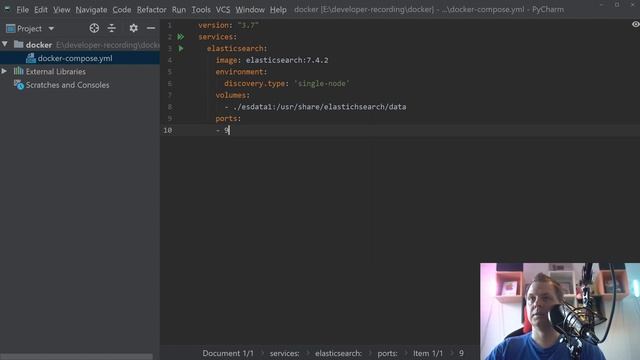The width and height of the screenshot is (640, 360).
Task: Open the Navigate menu
Action: click(x=91, y=9)
